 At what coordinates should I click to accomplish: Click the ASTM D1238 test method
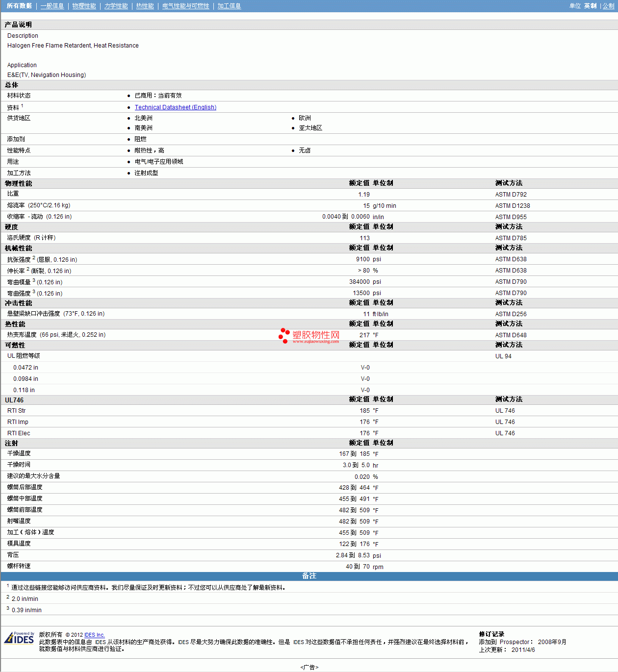(513, 206)
